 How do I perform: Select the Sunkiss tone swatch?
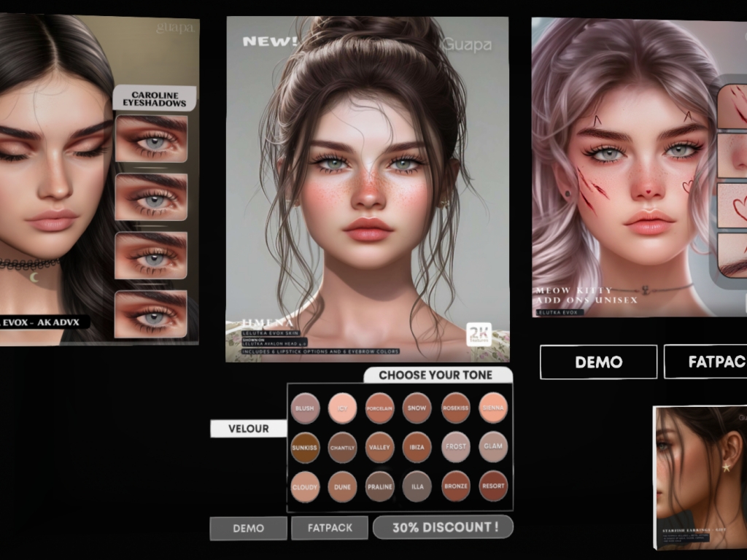(304, 448)
